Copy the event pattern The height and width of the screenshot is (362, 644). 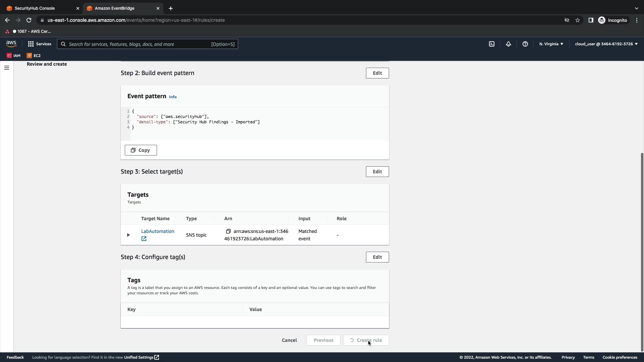[141, 150]
